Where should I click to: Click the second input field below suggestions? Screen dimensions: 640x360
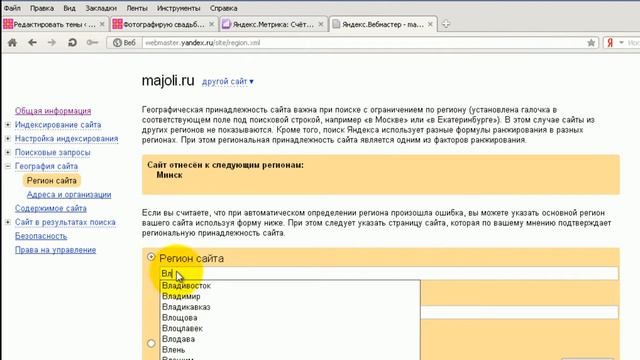point(519,312)
